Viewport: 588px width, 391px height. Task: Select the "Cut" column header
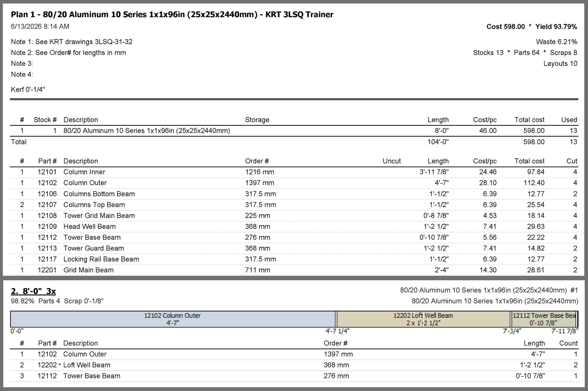coord(572,161)
